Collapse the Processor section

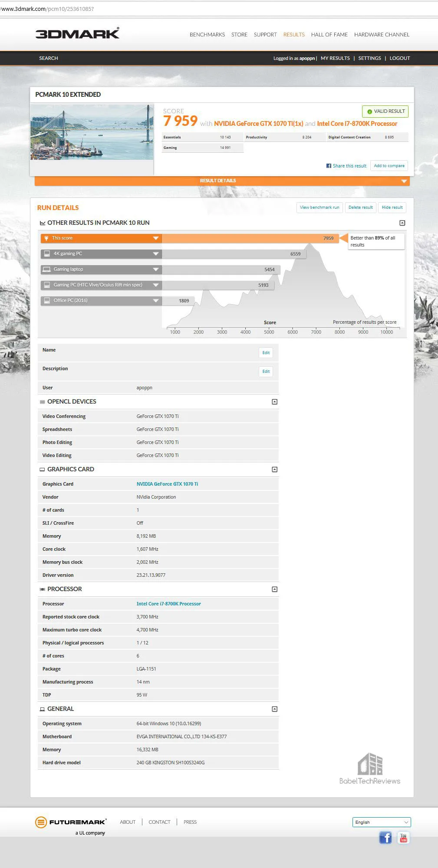point(274,589)
